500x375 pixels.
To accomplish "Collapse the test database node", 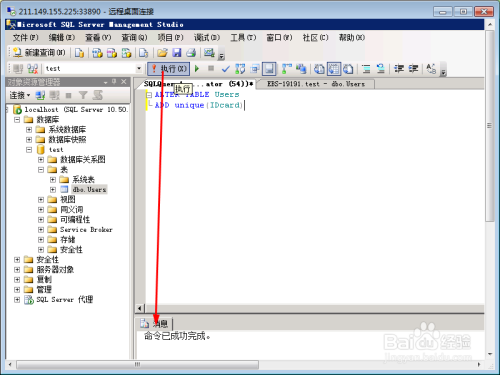I will (x=29, y=150).
